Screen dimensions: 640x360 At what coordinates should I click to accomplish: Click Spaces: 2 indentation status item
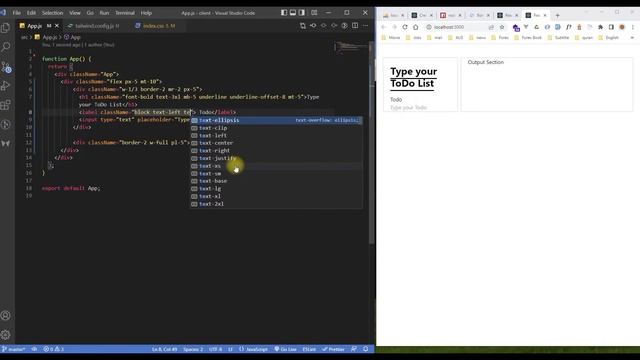click(193, 349)
